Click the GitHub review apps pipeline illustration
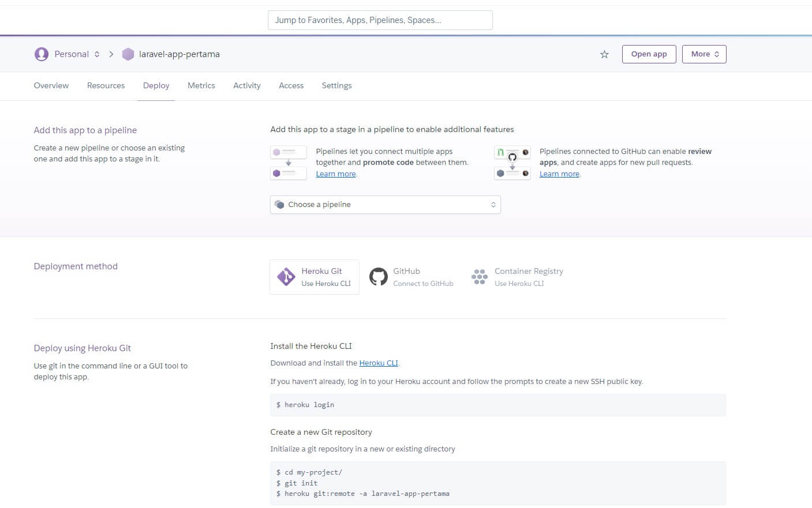The image size is (812, 508). click(512, 163)
